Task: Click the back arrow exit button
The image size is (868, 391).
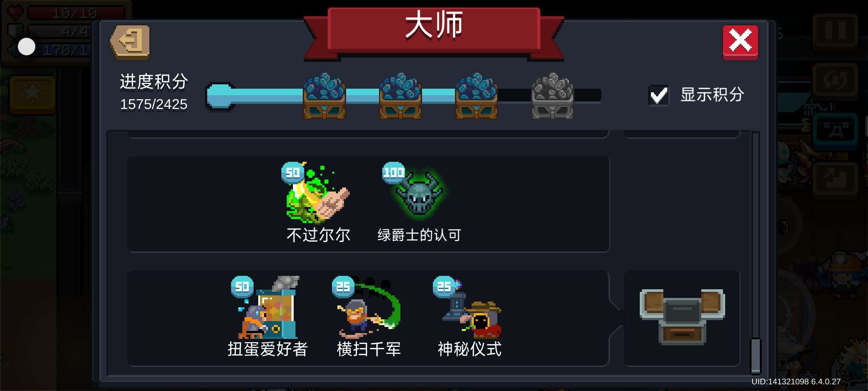Action: tap(130, 42)
